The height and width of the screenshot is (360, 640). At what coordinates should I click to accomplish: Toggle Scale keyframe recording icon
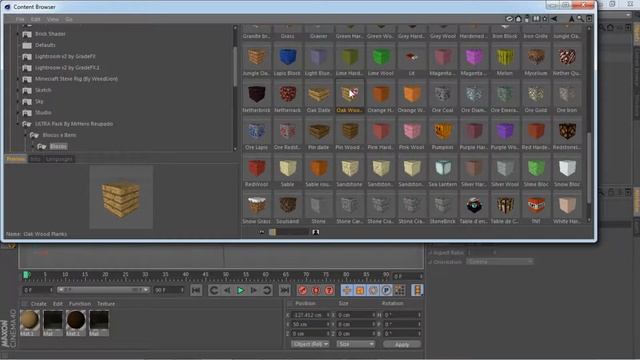point(360,290)
